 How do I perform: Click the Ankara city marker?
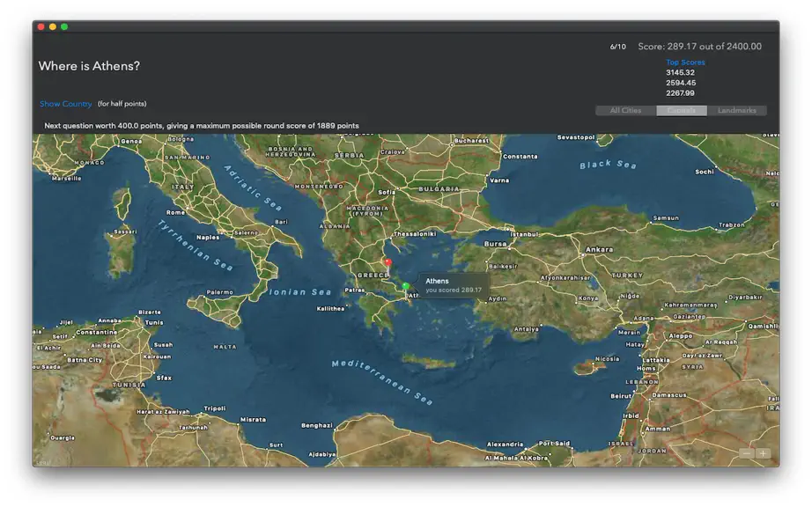coord(584,254)
